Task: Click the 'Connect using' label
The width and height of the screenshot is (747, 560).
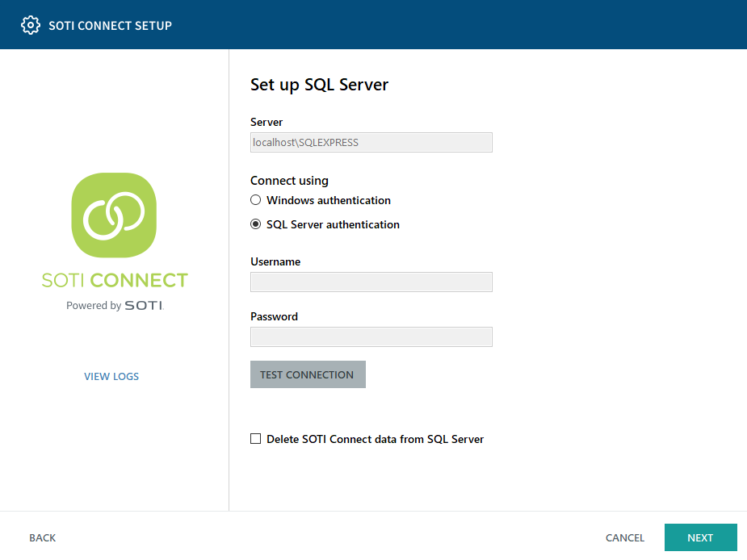Action: 289,181
